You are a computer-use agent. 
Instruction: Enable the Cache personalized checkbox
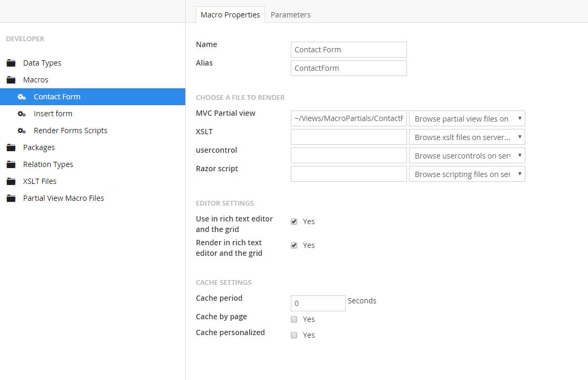pos(294,335)
